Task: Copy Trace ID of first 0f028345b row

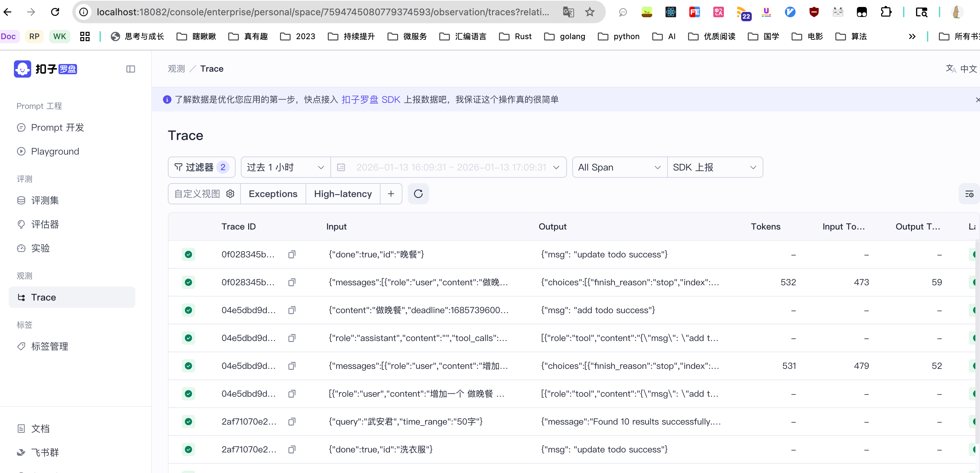Action: coord(292,254)
